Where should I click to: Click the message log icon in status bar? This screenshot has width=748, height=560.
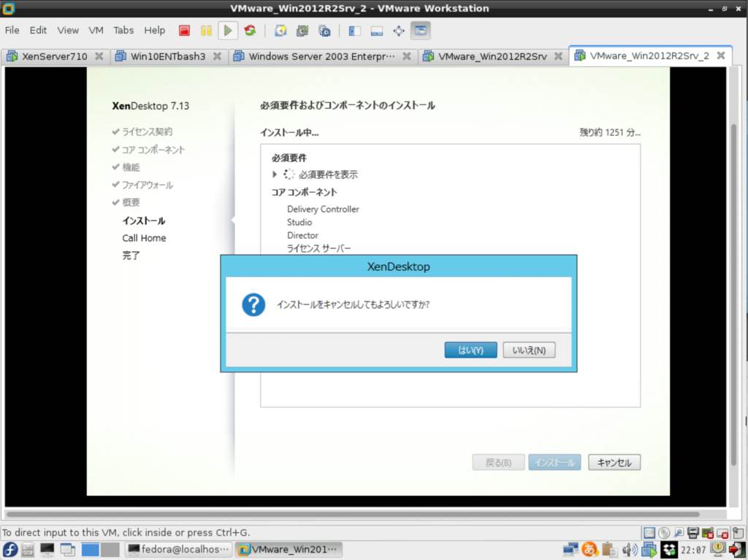(x=738, y=532)
